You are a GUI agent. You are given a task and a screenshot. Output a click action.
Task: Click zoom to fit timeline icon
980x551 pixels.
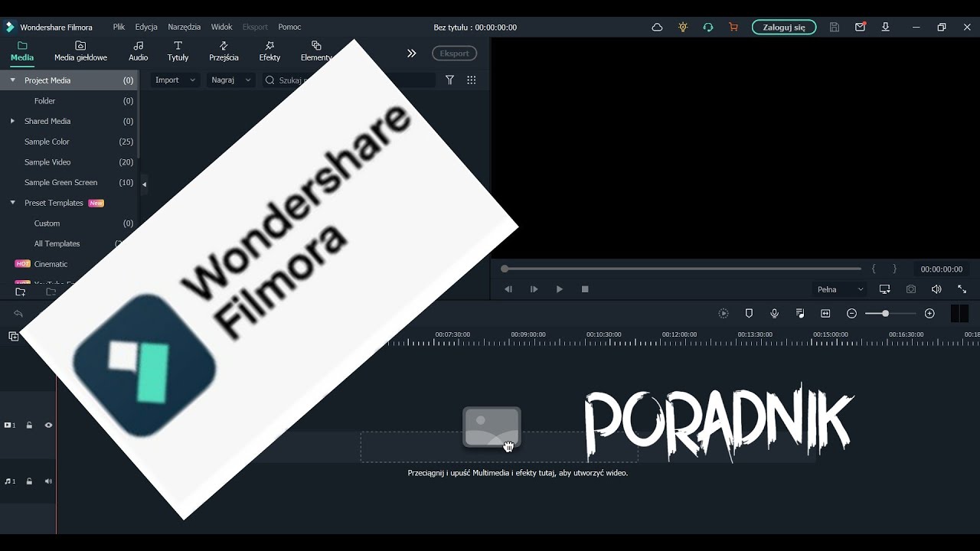point(825,313)
